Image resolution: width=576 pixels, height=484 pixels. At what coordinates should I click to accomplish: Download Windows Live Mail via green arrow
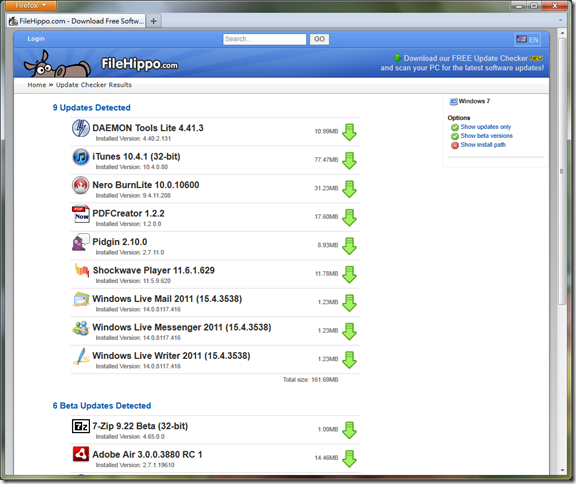(x=349, y=303)
